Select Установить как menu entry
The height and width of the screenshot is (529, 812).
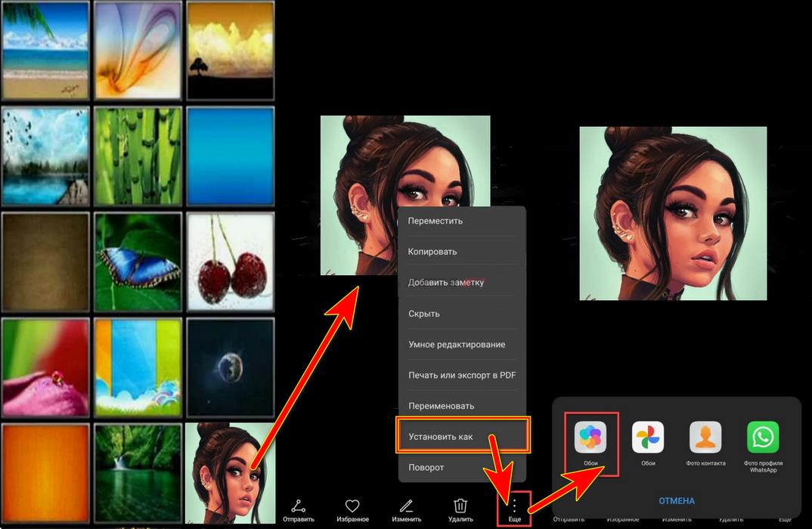[462, 436]
